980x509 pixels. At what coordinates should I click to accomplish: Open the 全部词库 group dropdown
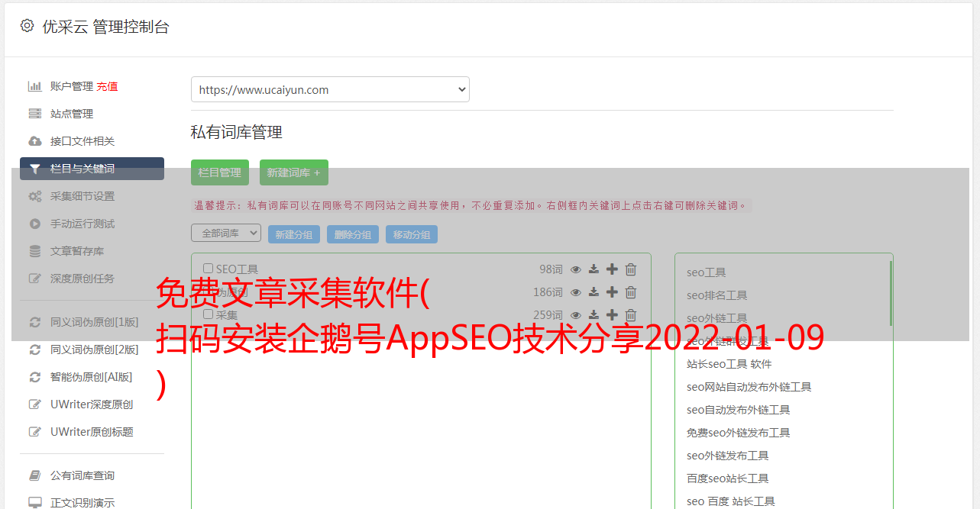[226, 233]
